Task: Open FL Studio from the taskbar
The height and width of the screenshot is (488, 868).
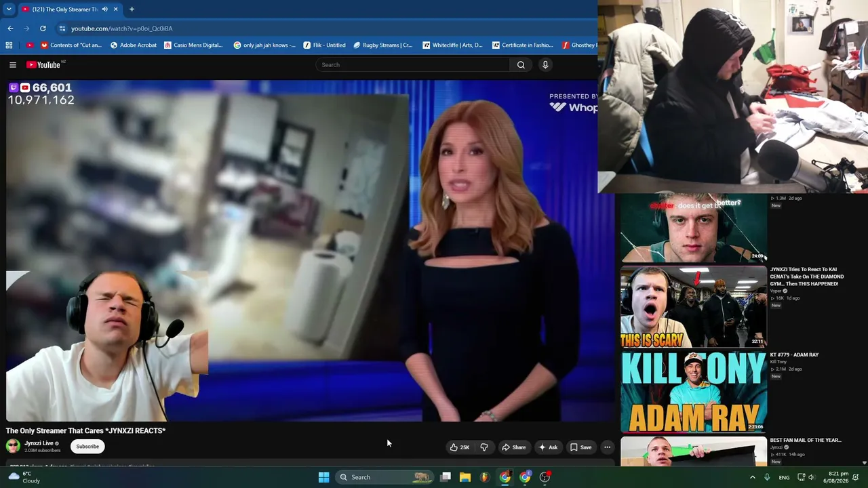Action: pos(485,477)
